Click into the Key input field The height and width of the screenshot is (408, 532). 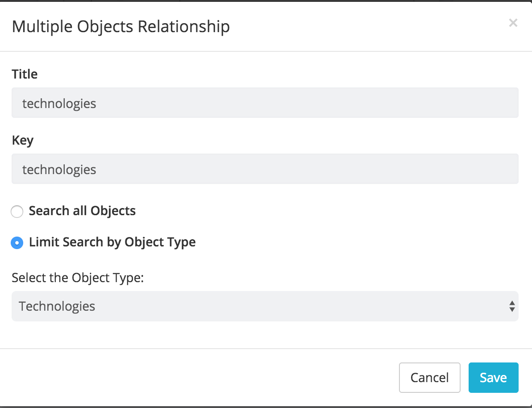[265, 169]
